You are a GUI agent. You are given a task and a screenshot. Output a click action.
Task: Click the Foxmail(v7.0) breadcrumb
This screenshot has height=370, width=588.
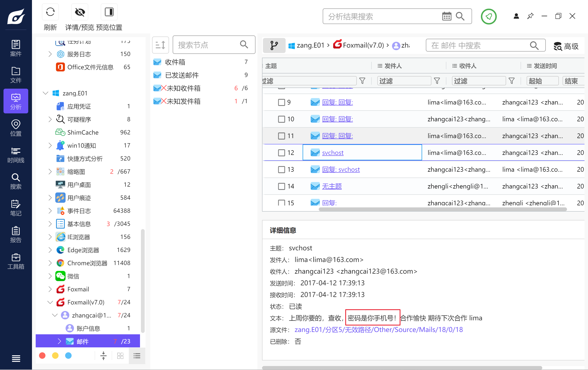(359, 45)
